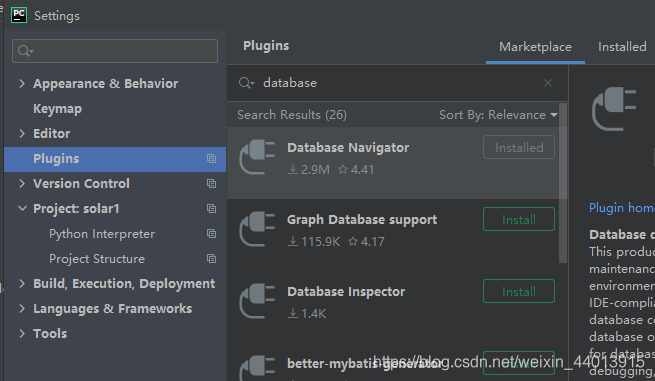Viewport: 655px width, 381px height.
Task: Open the Sort By: Relevance dropdown
Action: click(498, 115)
